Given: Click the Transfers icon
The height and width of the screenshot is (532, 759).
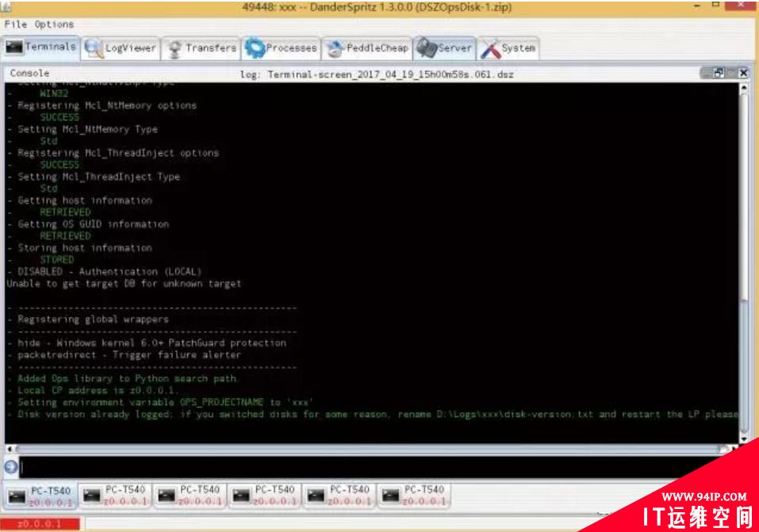Looking at the screenshot, I should pos(174,49).
